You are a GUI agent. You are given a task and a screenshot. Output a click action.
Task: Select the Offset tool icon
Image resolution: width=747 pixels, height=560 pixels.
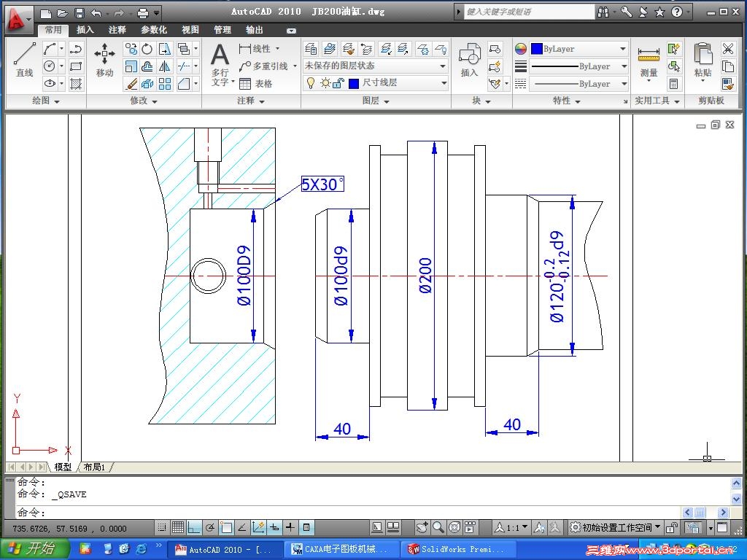pos(147,66)
